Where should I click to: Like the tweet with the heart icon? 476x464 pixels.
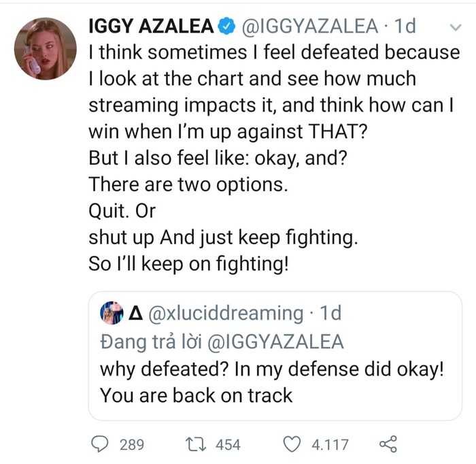(291, 444)
